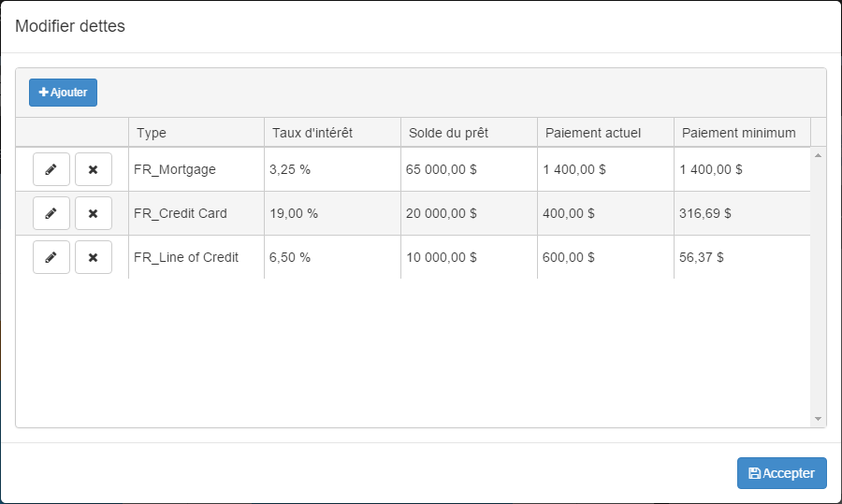This screenshot has height=504, width=842.
Task: Click the Paiement actuel column header
Action: pos(593,133)
